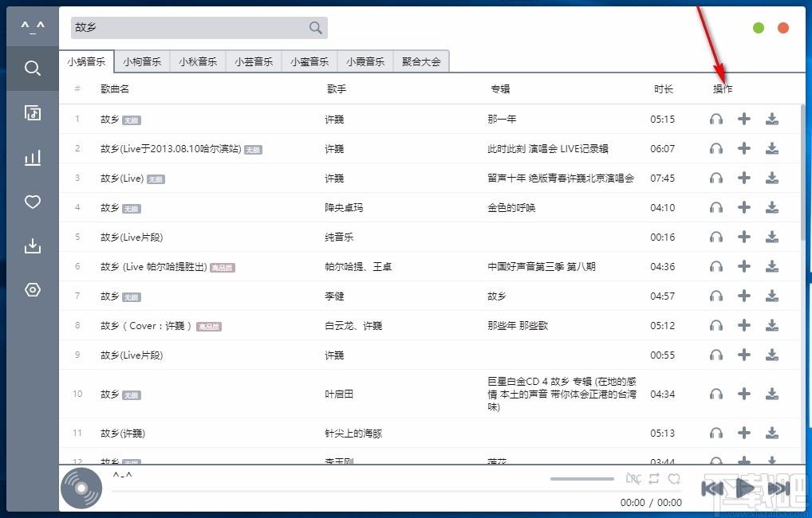This screenshot has width=812, height=518.
Task: Click the ^_^ logo at the top left
Action: pos(33,26)
